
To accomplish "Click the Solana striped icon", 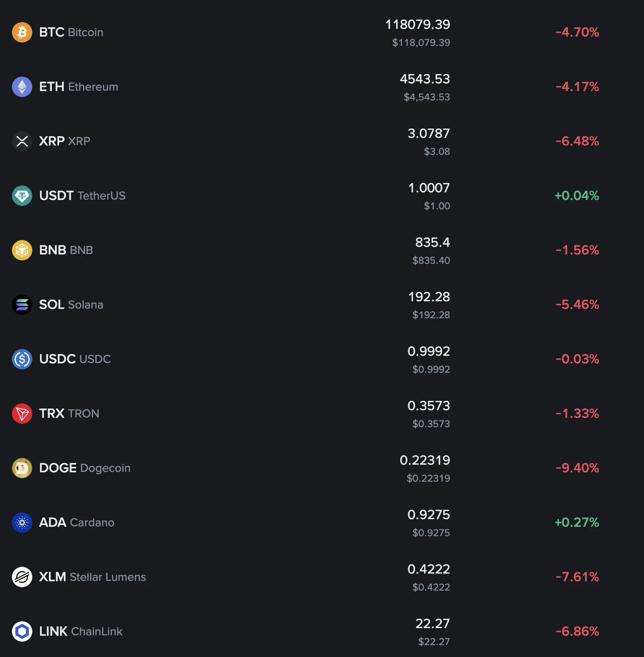I will pyautogui.click(x=22, y=304).
